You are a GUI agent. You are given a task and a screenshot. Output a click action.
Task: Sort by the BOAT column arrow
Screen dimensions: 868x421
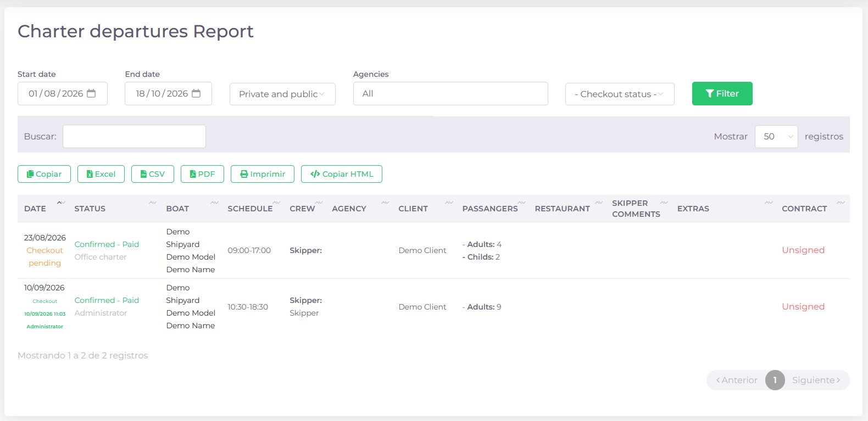214,203
